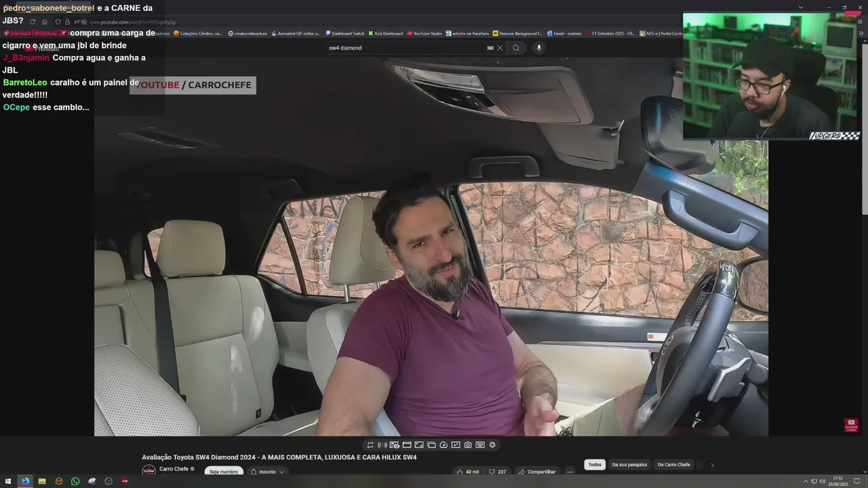Open WhatsApp from the taskbar
This screenshot has width=868, height=488.
coord(75,481)
